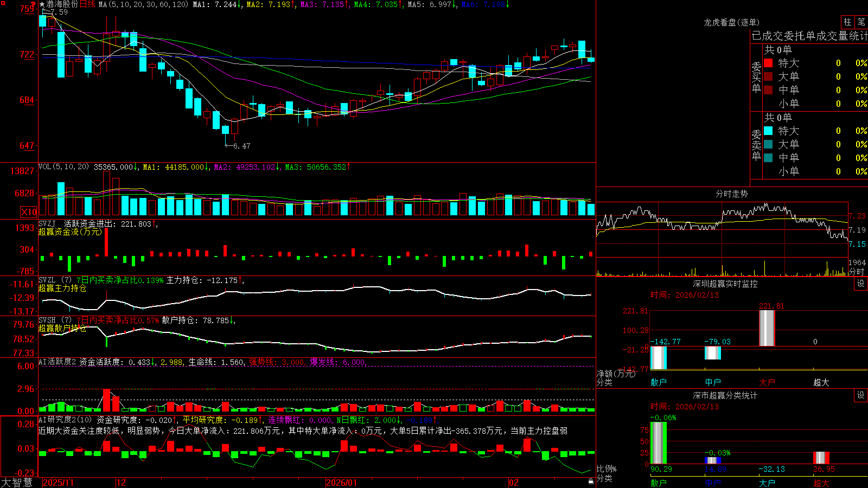Click the 超赢散户持仓 label
868x488 pixels.
pos(62,328)
